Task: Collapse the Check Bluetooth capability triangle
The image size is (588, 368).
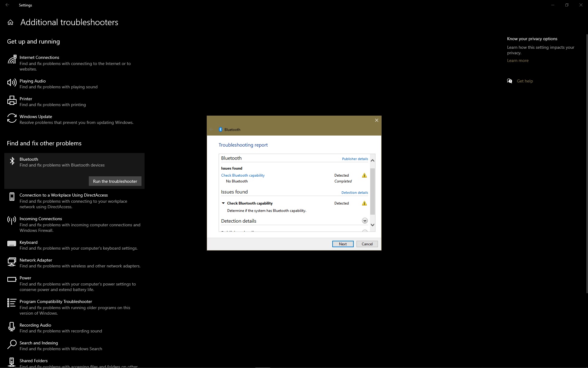Action: 223,203
